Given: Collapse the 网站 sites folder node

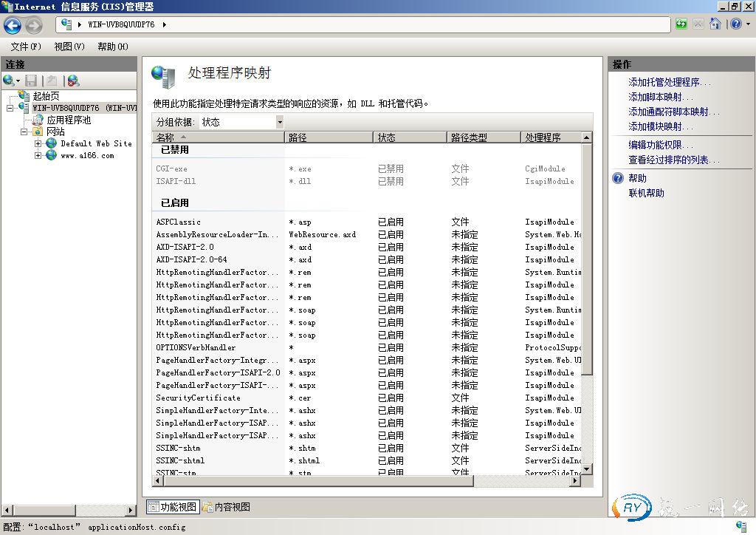Looking at the screenshot, I should 24,132.
